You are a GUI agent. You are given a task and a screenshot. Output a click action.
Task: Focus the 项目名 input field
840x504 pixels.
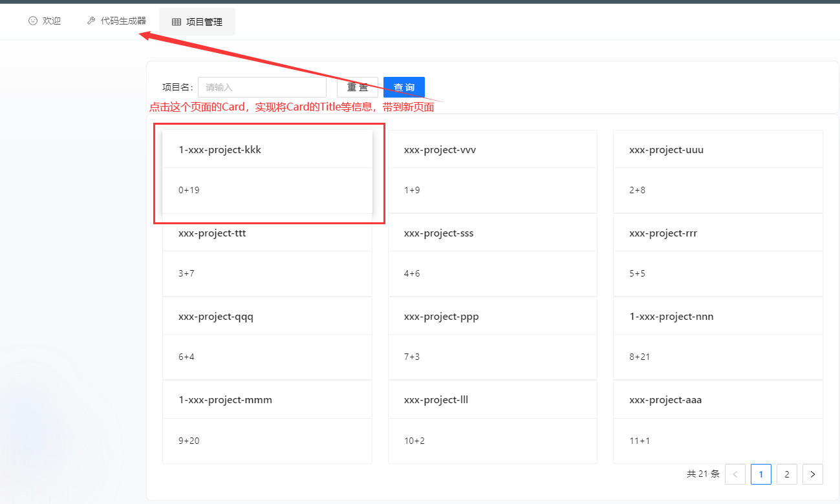(262, 87)
